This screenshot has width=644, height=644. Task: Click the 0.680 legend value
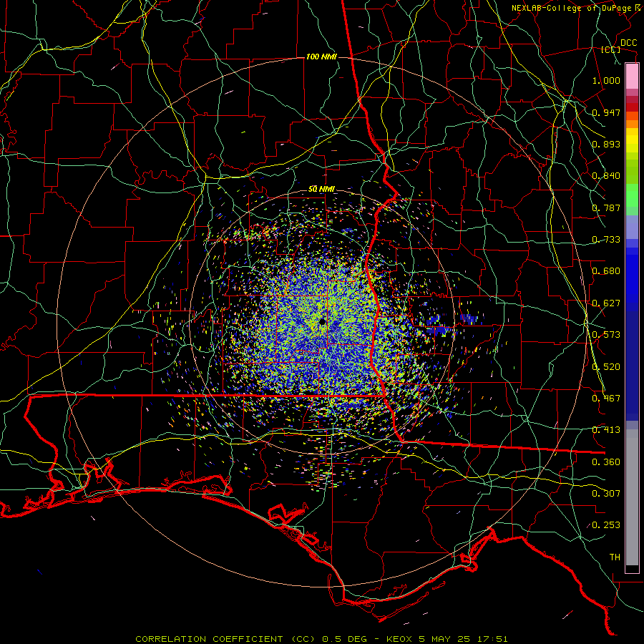pyautogui.click(x=606, y=271)
